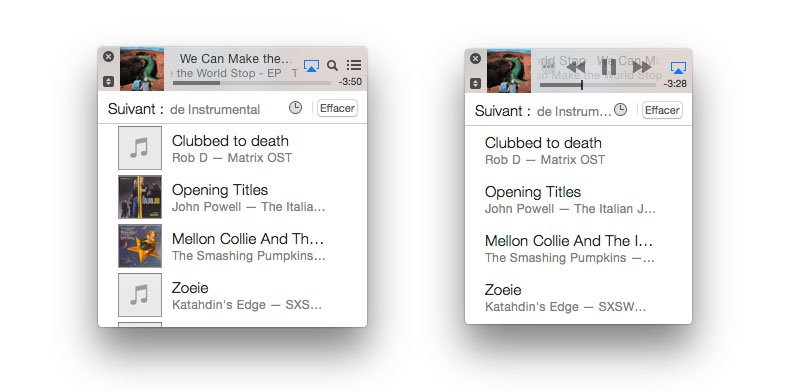
Task: Click the search magnifier icon
Action: point(332,65)
